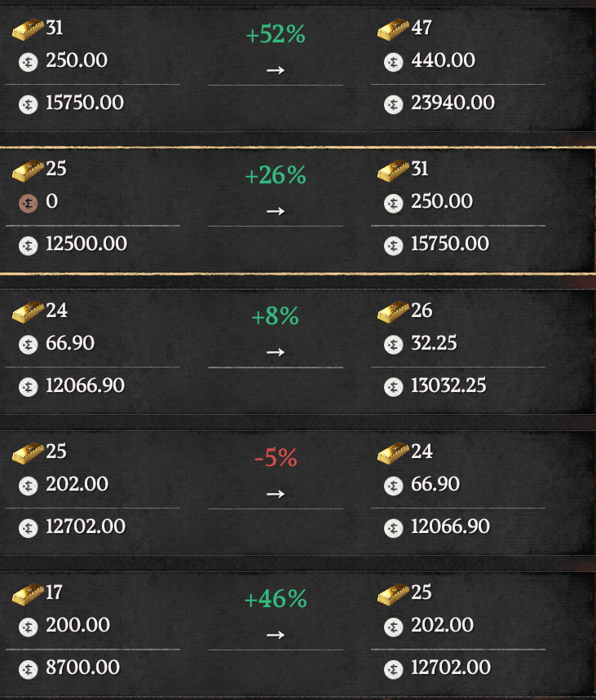Click the silver coin icon beside 12500.00

pyautogui.click(x=29, y=244)
